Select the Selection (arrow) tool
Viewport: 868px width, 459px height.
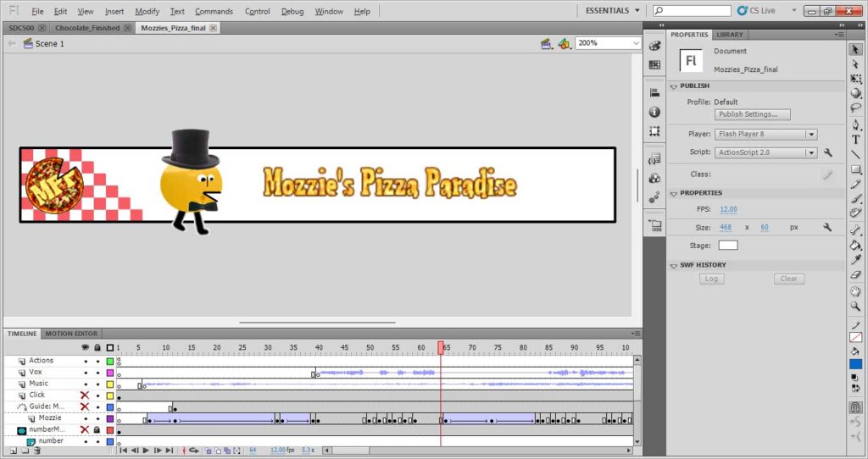(x=855, y=50)
